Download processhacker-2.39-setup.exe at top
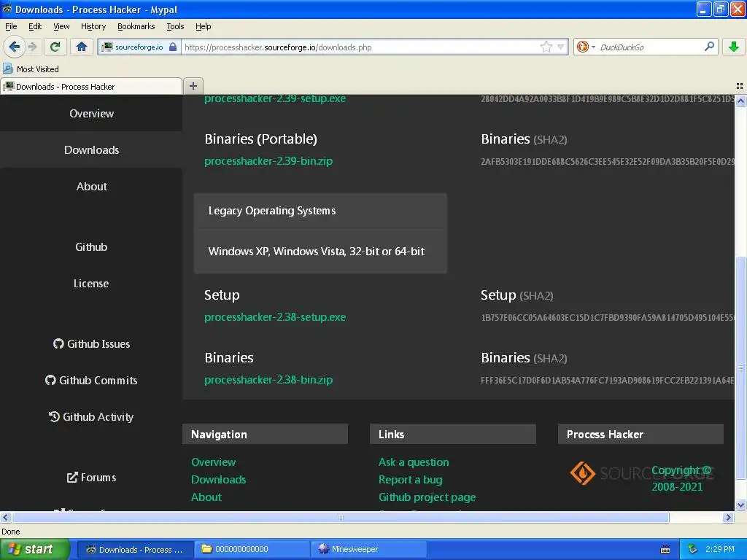Image resolution: width=747 pixels, height=560 pixels. point(275,99)
